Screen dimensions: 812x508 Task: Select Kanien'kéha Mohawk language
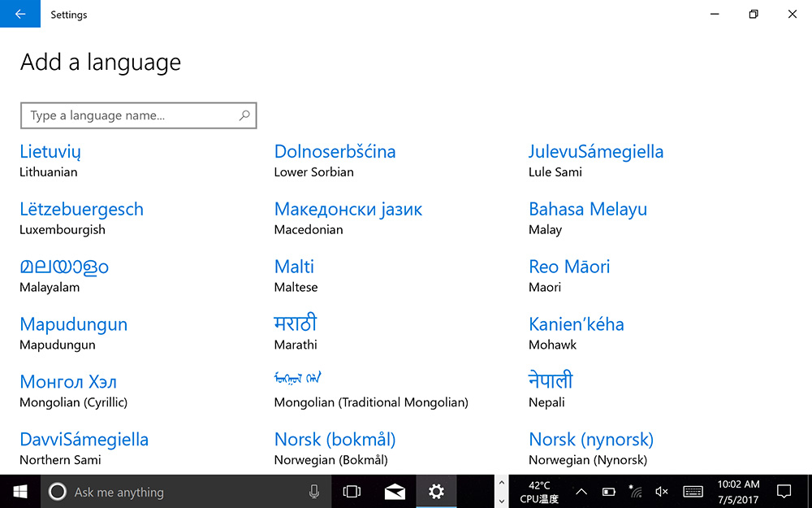coord(577,333)
